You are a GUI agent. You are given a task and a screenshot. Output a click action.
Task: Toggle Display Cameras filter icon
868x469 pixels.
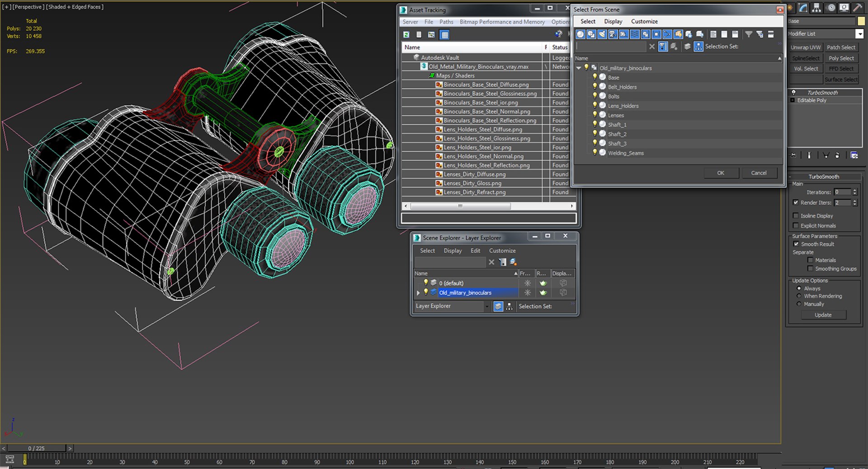[613, 34]
